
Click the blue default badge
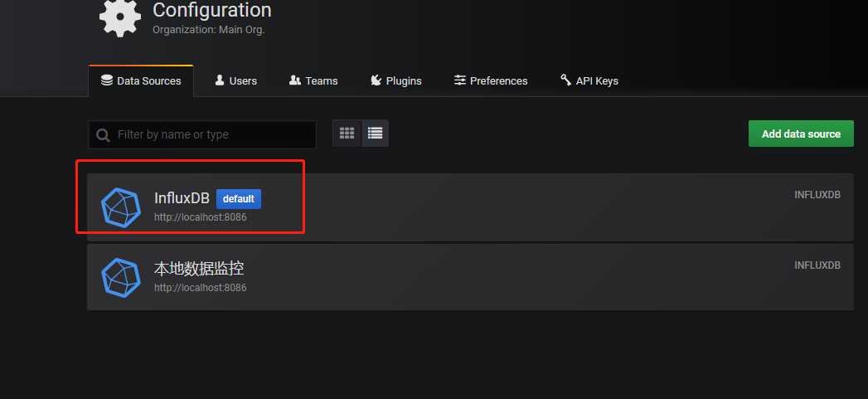coord(239,199)
